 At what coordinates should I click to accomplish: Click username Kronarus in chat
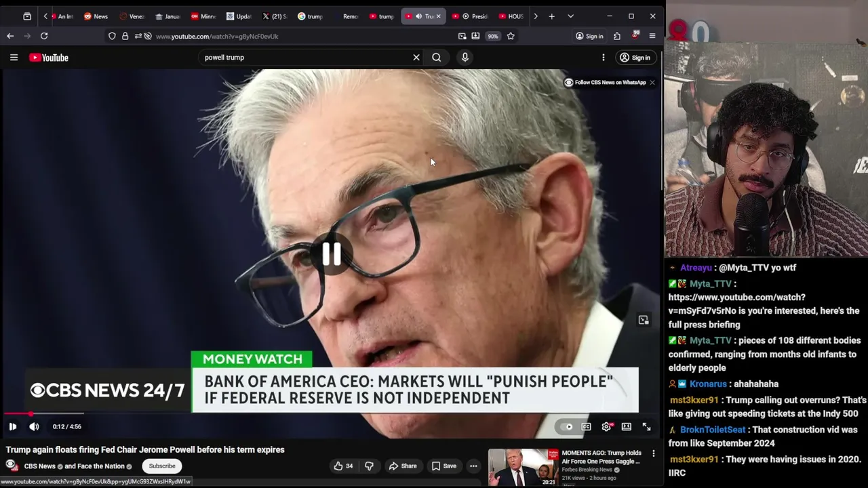point(708,384)
